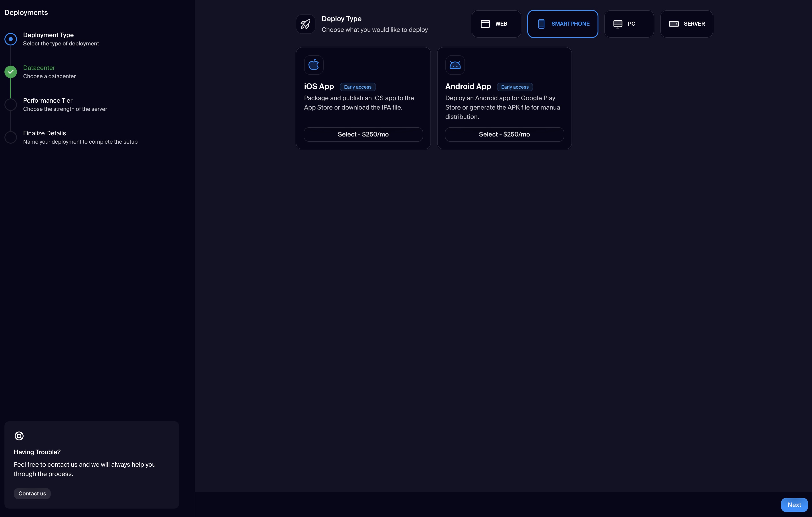The image size is (812, 517).
Task: Click the drive icon in SERVER tab
Action: tap(673, 24)
